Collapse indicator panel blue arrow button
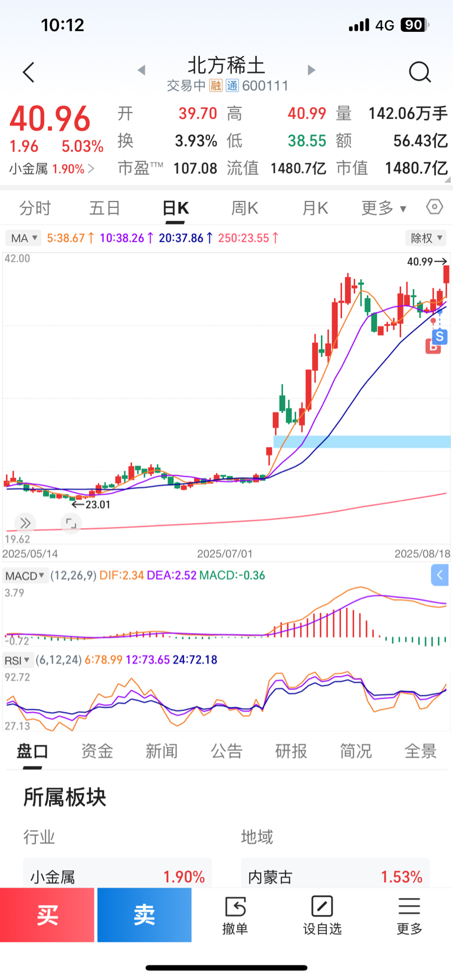Viewport: 453px width, 980px height. coord(440,575)
